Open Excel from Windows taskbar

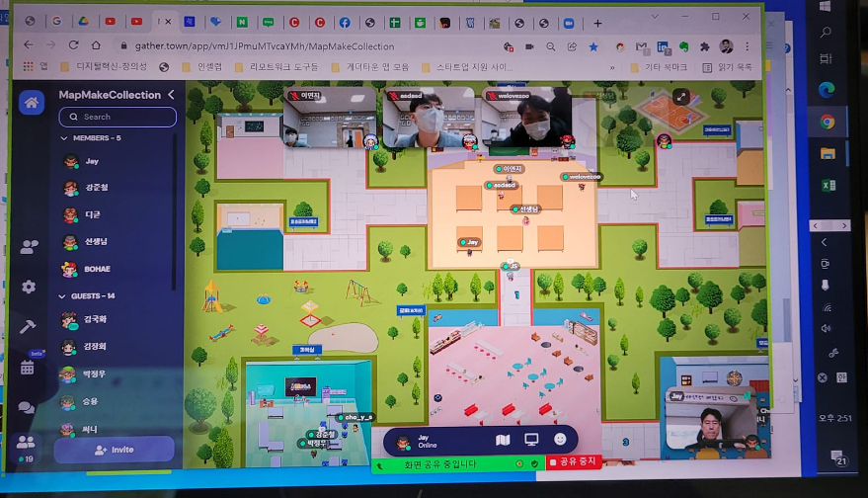(x=829, y=186)
